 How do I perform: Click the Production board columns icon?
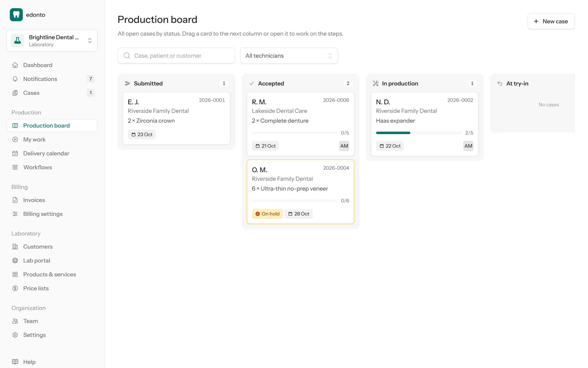(x=15, y=126)
